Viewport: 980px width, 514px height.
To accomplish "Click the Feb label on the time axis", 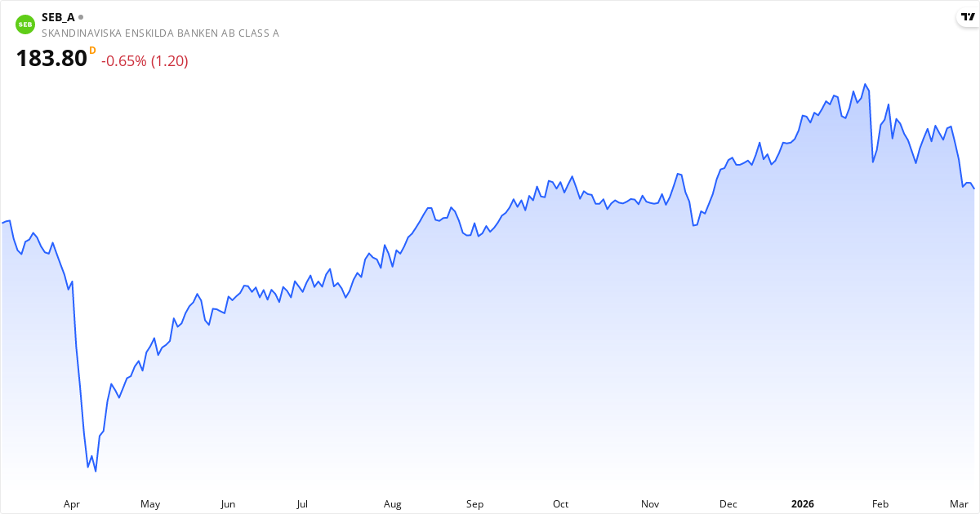I will (x=880, y=504).
